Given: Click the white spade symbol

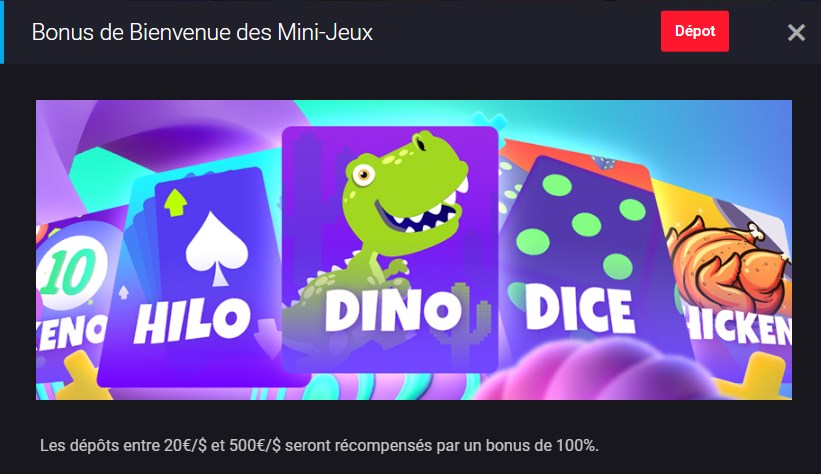Looking at the screenshot, I should coord(217,248).
